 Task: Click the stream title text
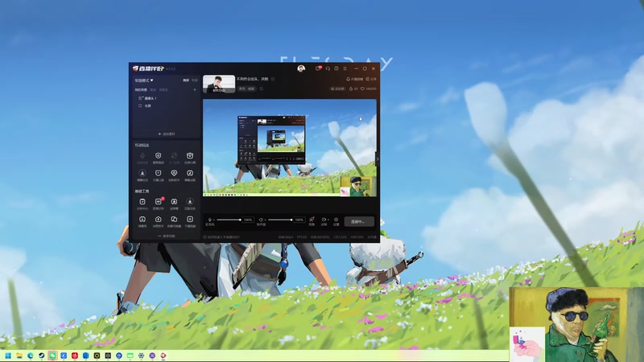pyautogui.click(x=253, y=79)
